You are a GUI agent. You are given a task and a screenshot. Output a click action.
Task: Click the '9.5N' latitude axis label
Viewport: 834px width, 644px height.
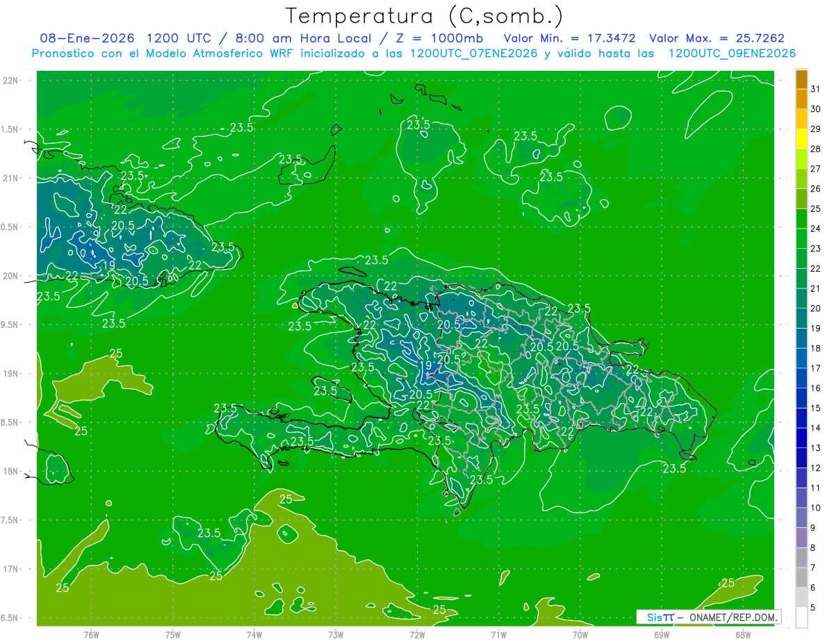click(x=10, y=324)
